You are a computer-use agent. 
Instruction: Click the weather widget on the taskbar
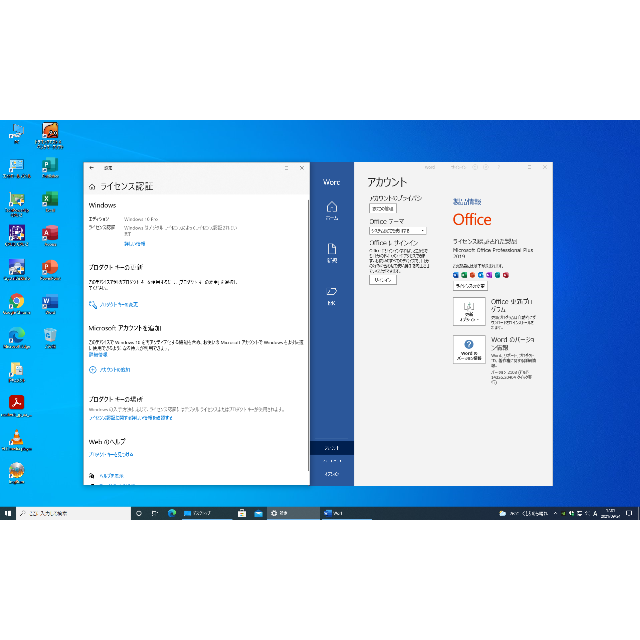(523, 513)
